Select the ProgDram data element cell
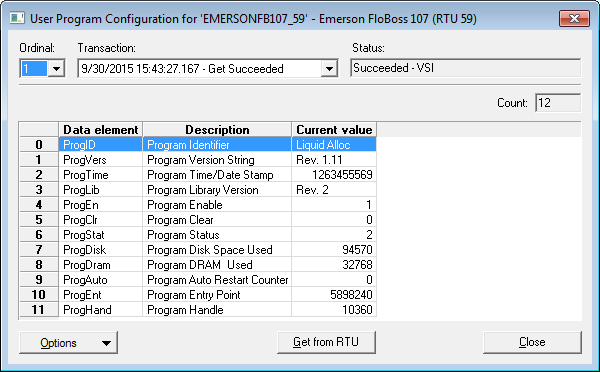 (101, 265)
